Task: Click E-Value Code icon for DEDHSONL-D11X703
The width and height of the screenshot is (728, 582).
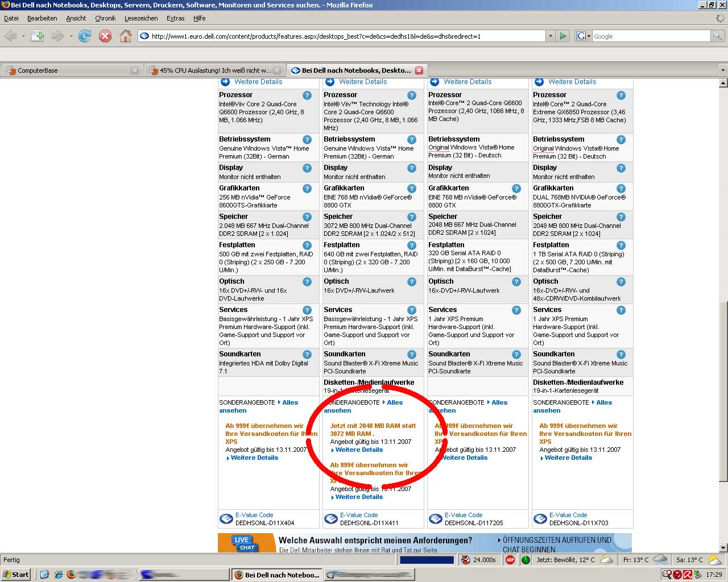Action: click(540, 519)
